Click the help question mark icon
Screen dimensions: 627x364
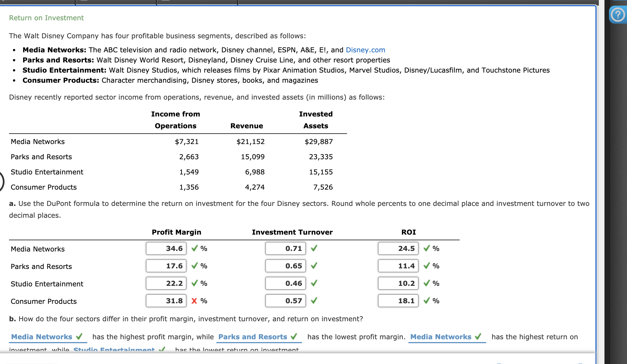coord(618,15)
